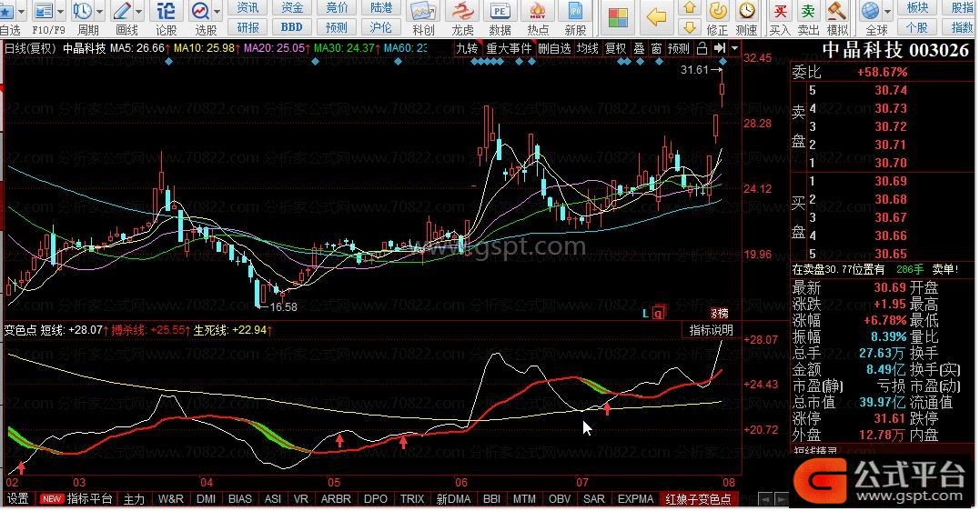980x511 pixels.
Task: Toggle the 九转 indicator
Action: (468, 48)
